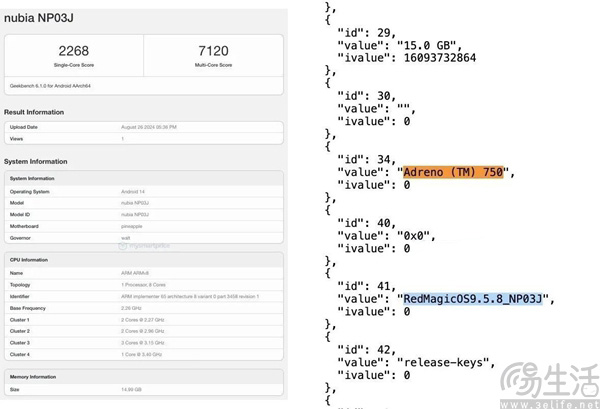The height and width of the screenshot is (409, 600).
Task: Select the "Android 14" value
Action: (133, 192)
